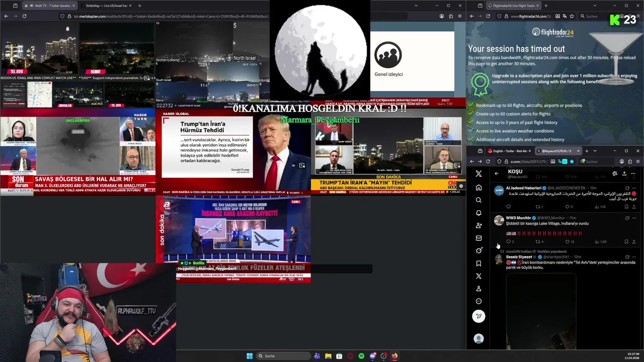Open KOŞU list header more options
This screenshot has height=362, width=644.
[x=633, y=173]
